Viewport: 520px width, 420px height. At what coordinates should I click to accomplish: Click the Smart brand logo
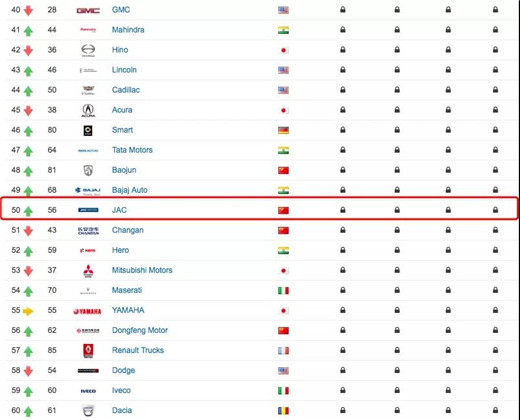[x=88, y=130]
